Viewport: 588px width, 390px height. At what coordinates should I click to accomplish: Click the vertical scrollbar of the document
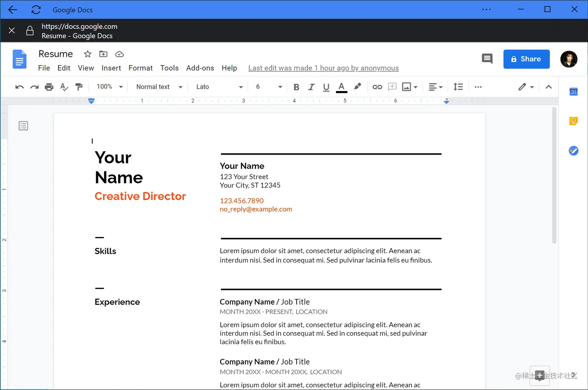click(x=554, y=176)
